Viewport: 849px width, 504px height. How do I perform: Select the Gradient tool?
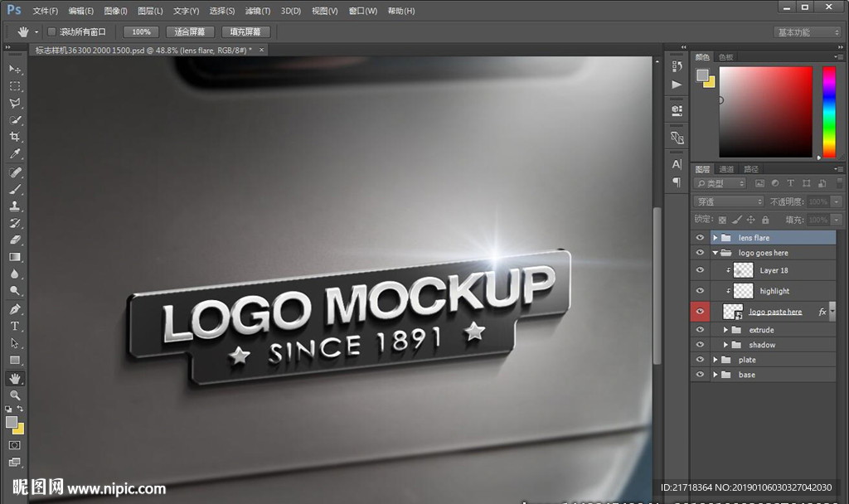(15, 257)
